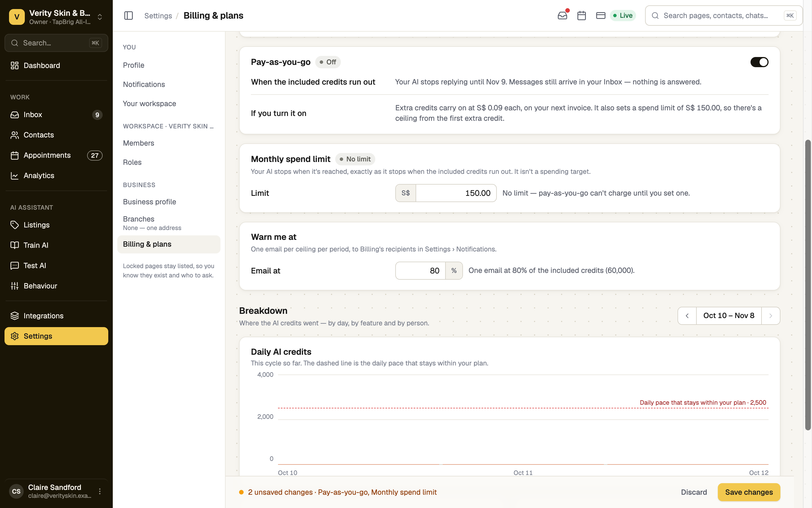Viewport: 812px width, 508px height.
Task: Open Profile settings page
Action: point(169,65)
